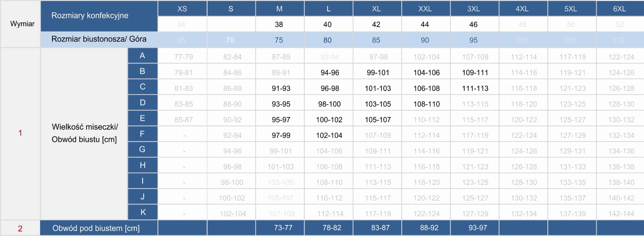
Task: Click the cup size A row label
Action: (142, 56)
